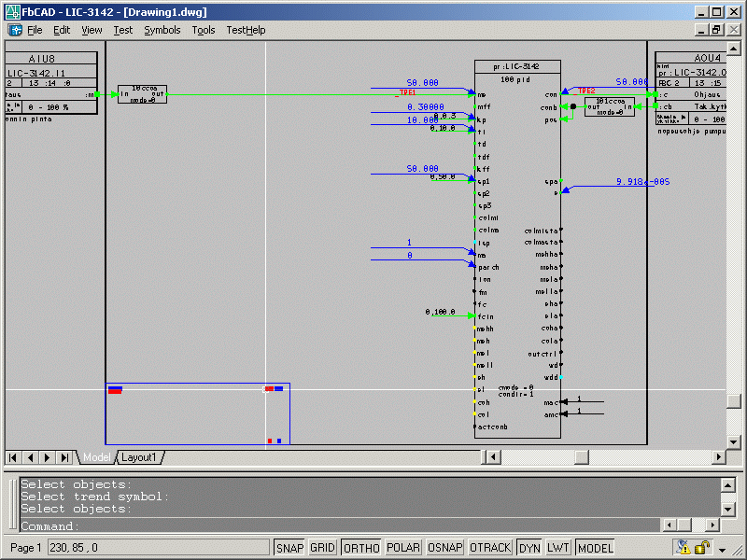Click the horizontal scrollbar thumb in drawing
The height and width of the screenshot is (560, 747).
[581, 457]
